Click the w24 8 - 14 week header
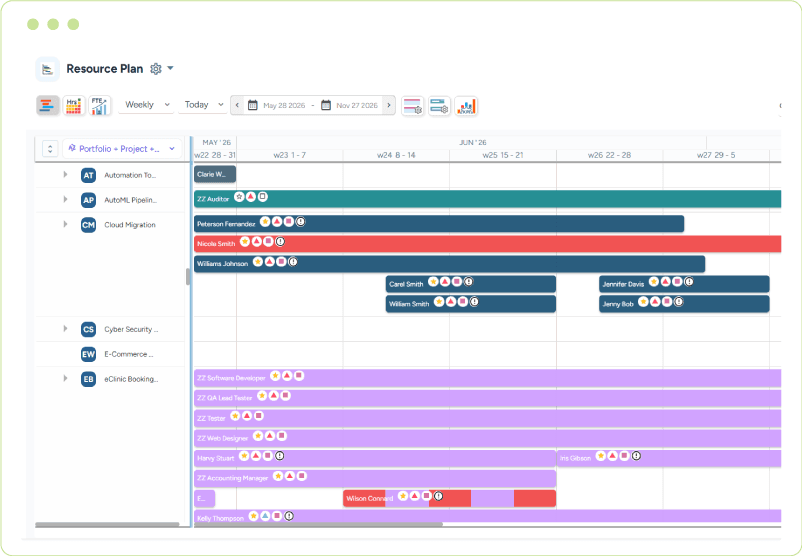Screen dimensions: 802x556 click(x=396, y=155)
